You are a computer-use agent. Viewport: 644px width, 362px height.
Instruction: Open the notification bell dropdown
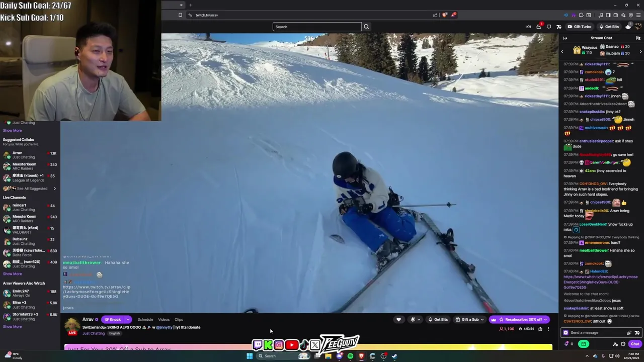415,319
